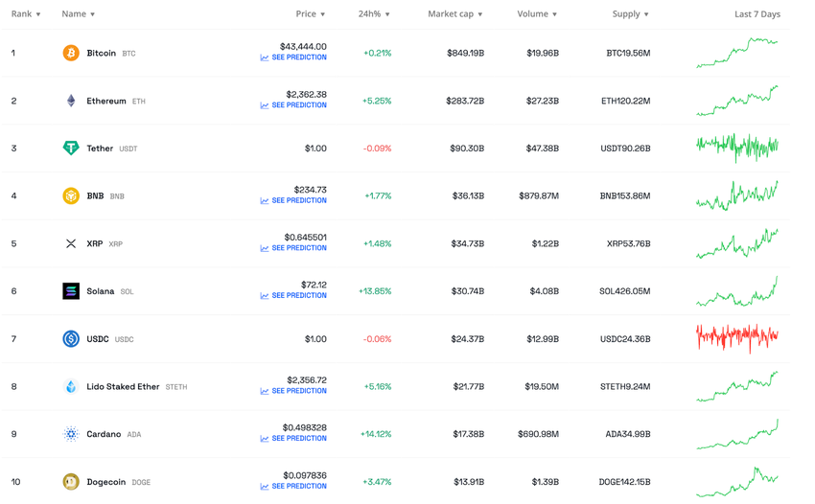Screen dimensions: 815x504
Task: Sort the table by Supply column
Action: click(x=630, y=14)
